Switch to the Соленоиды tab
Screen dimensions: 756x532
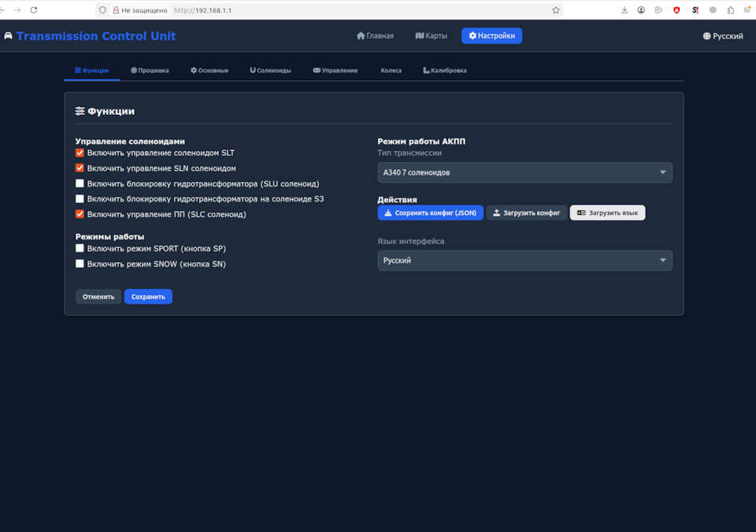(270, 70)
